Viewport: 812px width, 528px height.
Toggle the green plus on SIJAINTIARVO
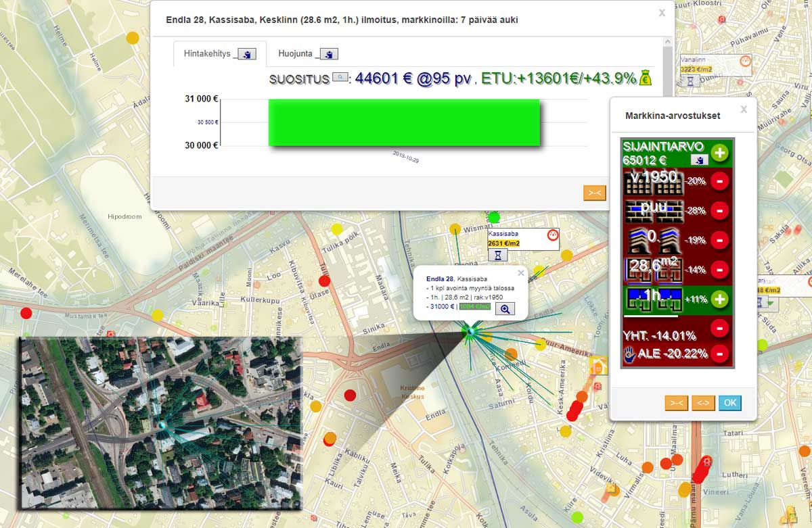(719, 153)
